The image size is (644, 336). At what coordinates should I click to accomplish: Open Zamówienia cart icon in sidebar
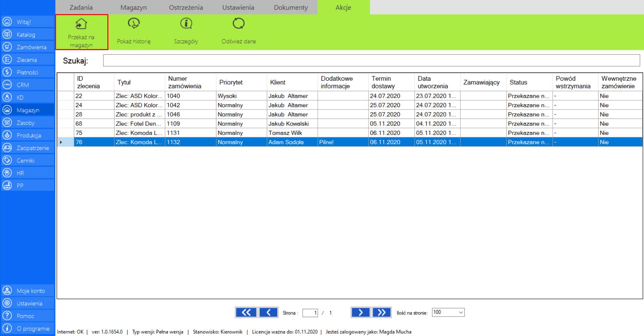click(7, 47)
